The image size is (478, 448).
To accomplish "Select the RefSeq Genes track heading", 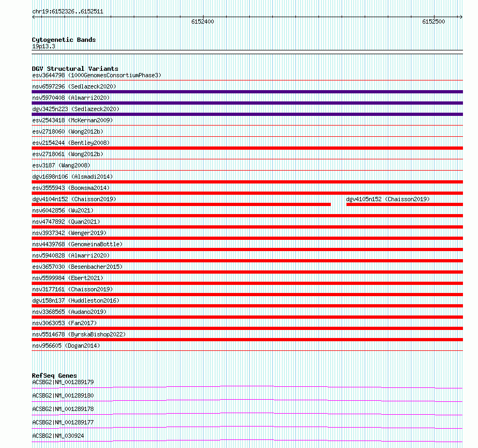I will [x=54, y=376].
